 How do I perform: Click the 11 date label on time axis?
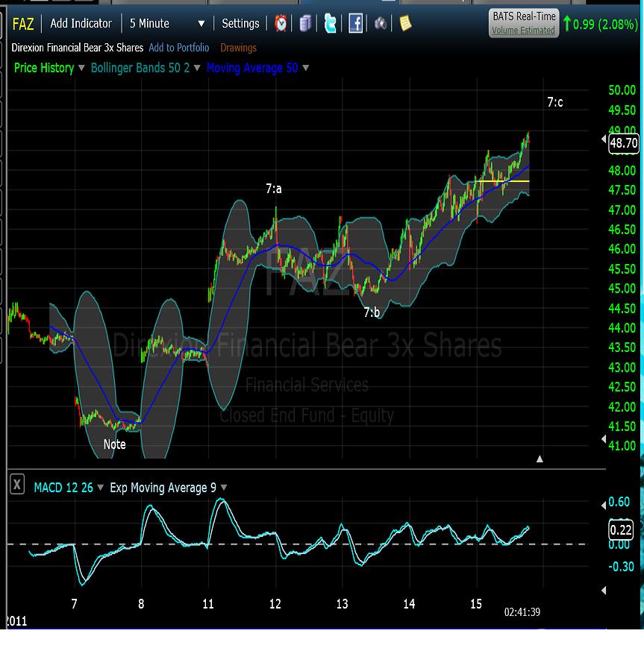tap(208, 603)
